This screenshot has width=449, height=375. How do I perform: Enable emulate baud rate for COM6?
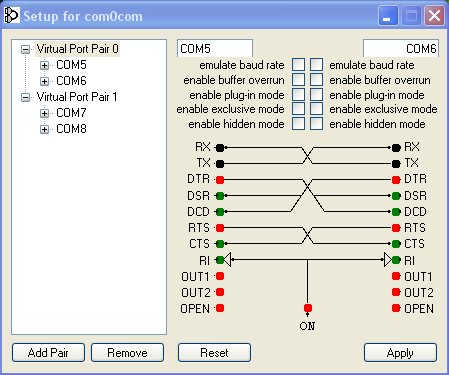coord(316,65)
